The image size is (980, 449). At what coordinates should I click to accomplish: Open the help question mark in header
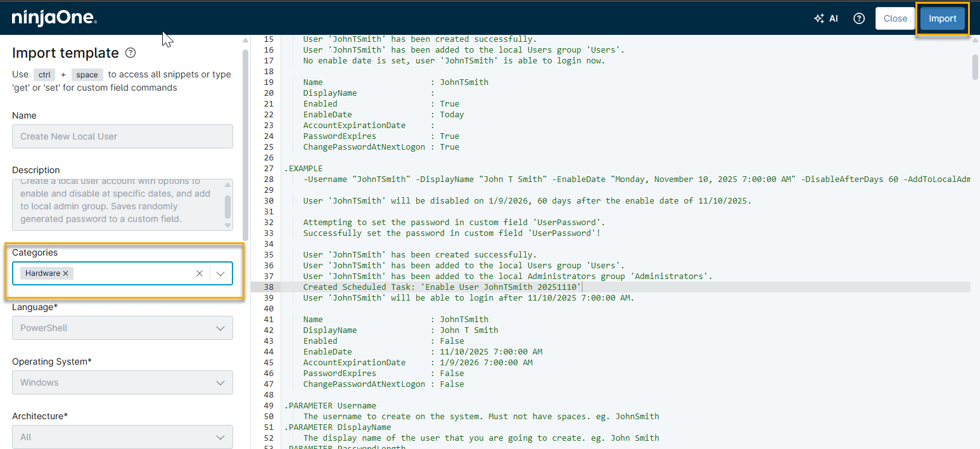pos(859,18)
